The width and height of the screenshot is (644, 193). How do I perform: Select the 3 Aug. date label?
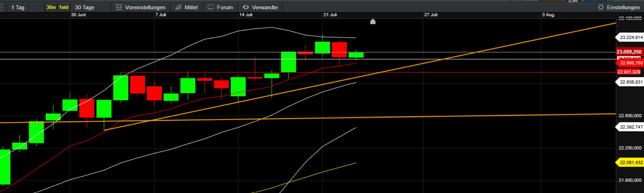[x=548, y=15]
